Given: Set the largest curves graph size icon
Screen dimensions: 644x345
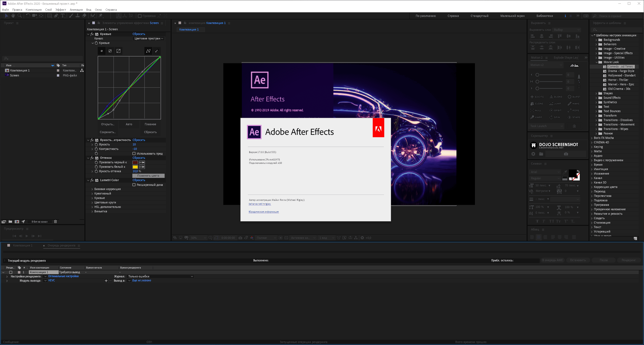Looking at the screenshot, I should 118,51.
